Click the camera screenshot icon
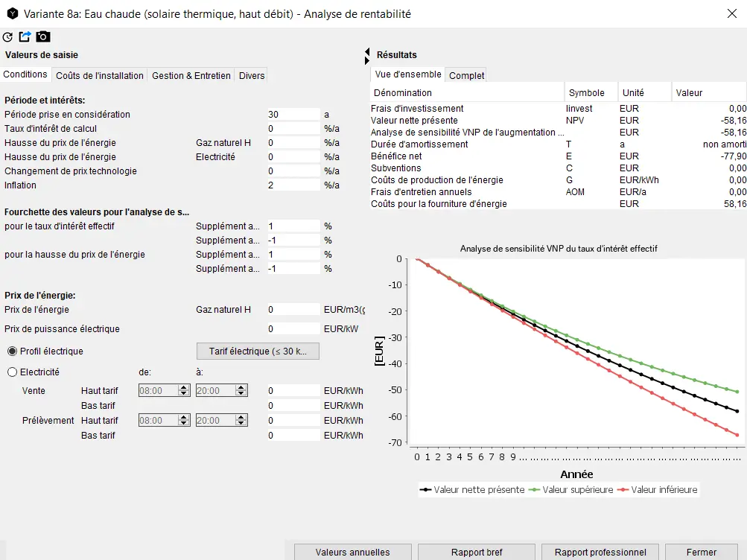Viewport: 747px width, 560px height. (43, 36)
